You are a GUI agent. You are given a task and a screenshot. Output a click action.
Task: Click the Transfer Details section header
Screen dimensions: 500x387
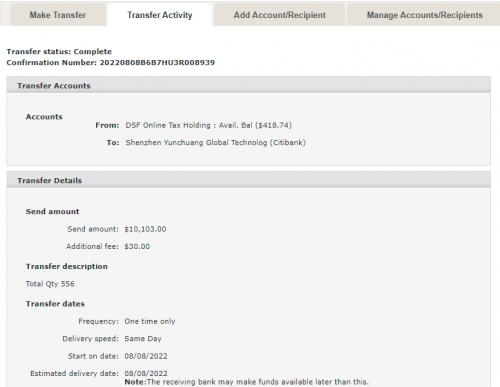click(248, 180)
